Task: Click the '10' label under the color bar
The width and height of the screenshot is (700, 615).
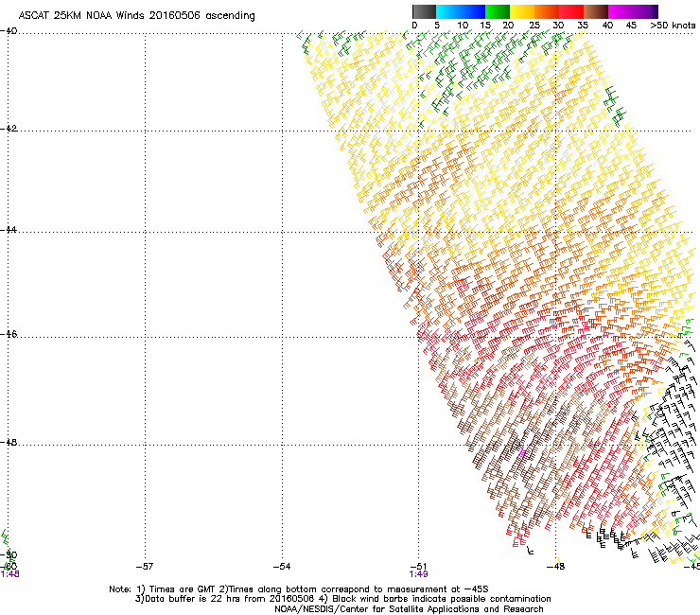Action: (x=463, y=26)
